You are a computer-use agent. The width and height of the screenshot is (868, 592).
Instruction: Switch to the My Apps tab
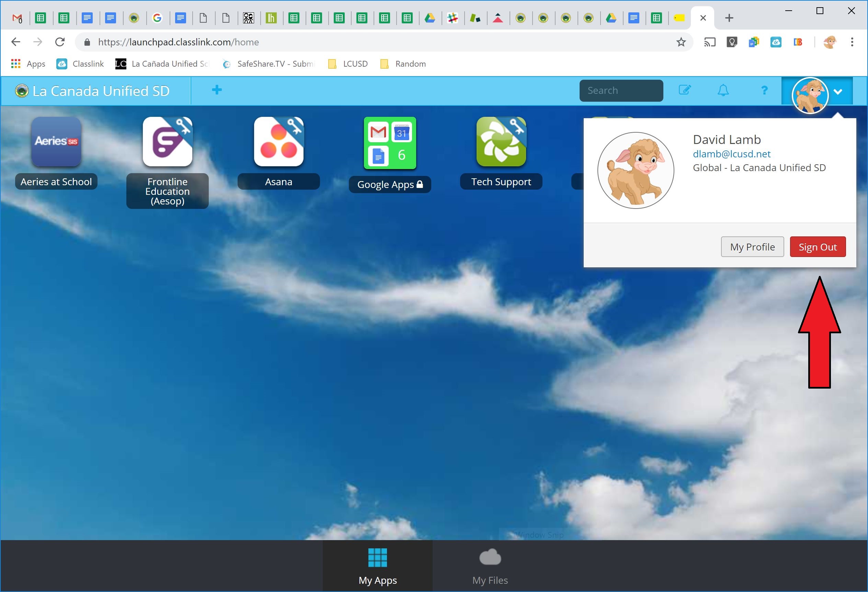(x=378, y=566)
